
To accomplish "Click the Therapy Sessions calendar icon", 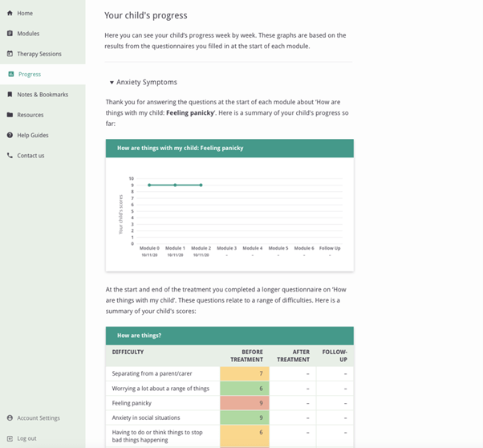I will [x=10, y=54].
